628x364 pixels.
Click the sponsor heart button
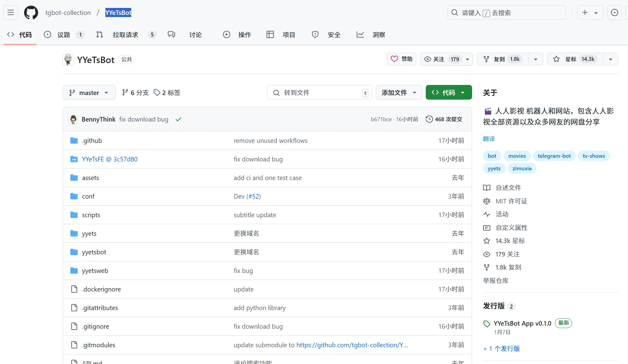[x=401, y=59]
